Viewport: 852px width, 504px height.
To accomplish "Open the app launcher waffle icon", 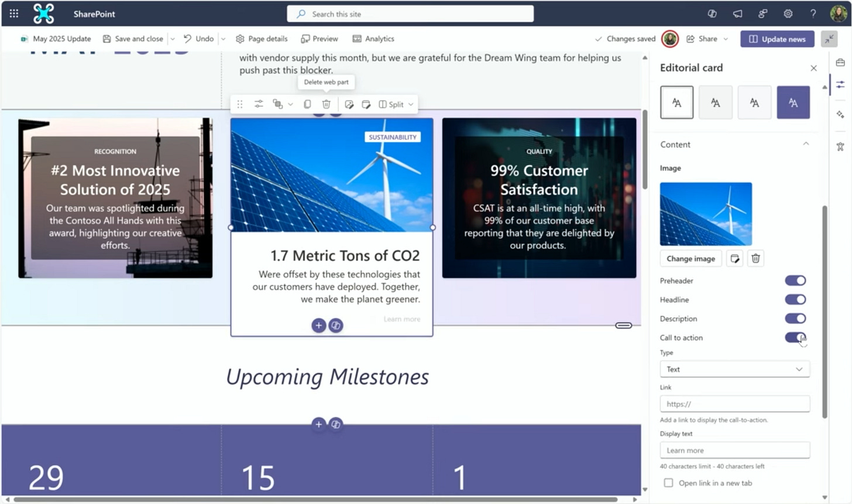I will [x=13, y=13].
